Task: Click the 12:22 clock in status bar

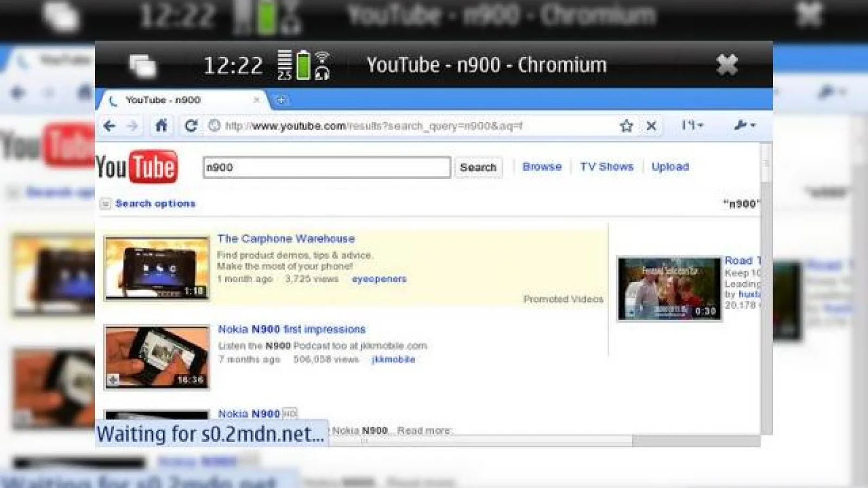Action: [233, 66]
